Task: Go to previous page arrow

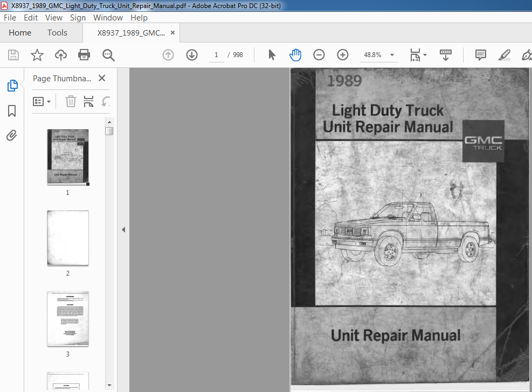Action: click(168, 54)
